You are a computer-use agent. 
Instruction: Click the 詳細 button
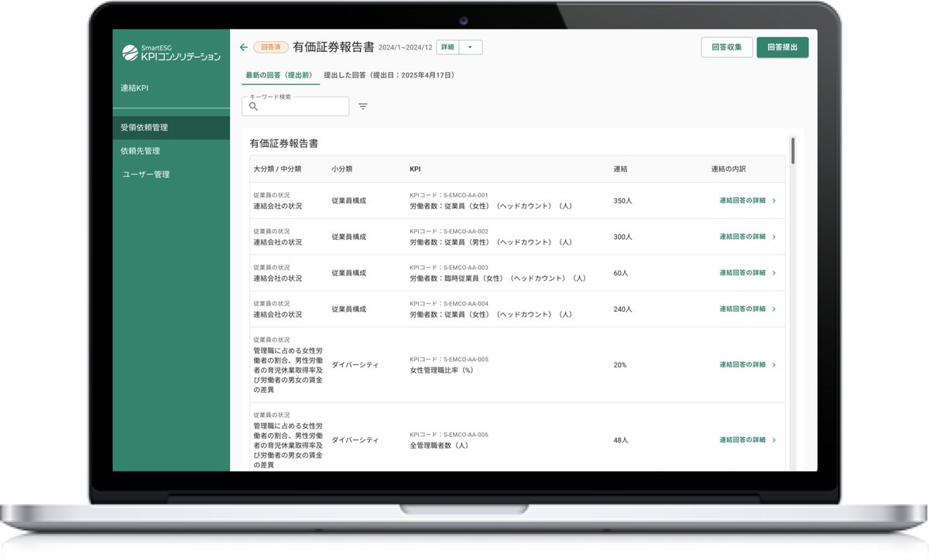[x=447, y=47]
